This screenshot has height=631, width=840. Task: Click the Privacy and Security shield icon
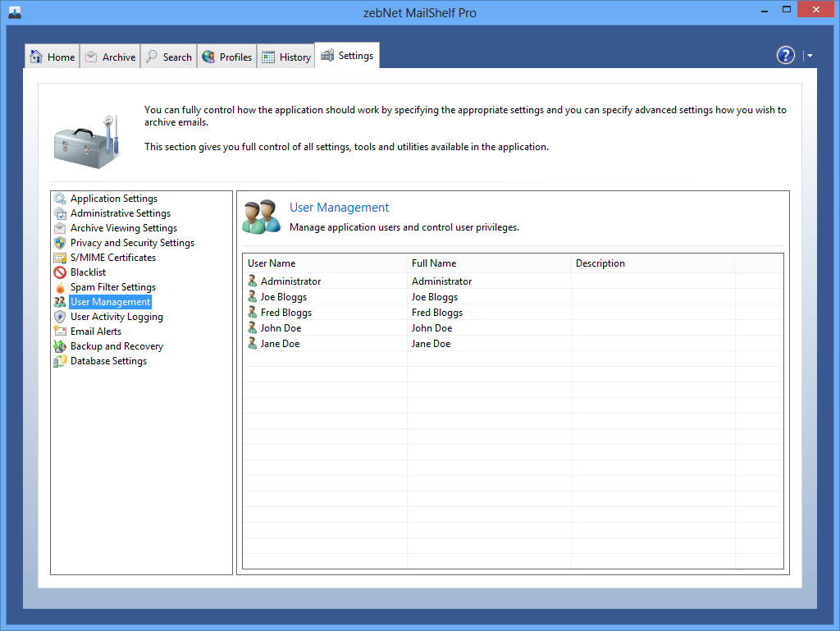pyautogui.click(x=60, y=243)
